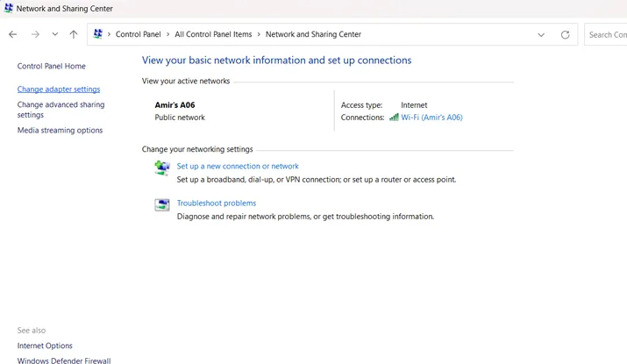Expand chevron after the address bar network icon
The width and height of the screenshot is (627, 364).
point(109,34)
